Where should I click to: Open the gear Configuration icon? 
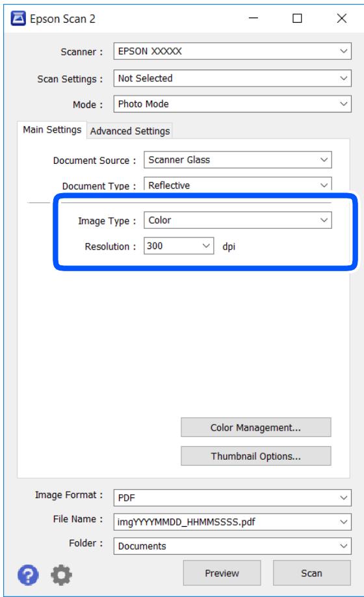tap(61, 574)
